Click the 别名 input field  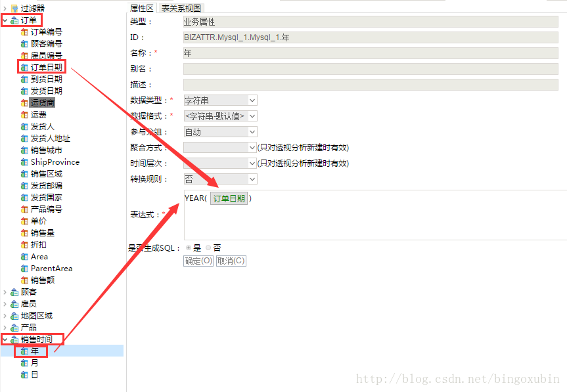click(x=371, y=69)
